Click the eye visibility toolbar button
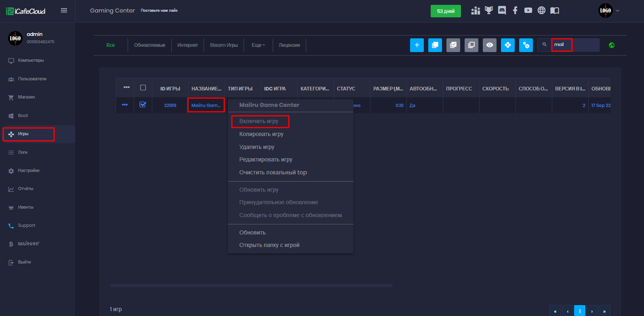Screen dimensions: 644x316 490,45
